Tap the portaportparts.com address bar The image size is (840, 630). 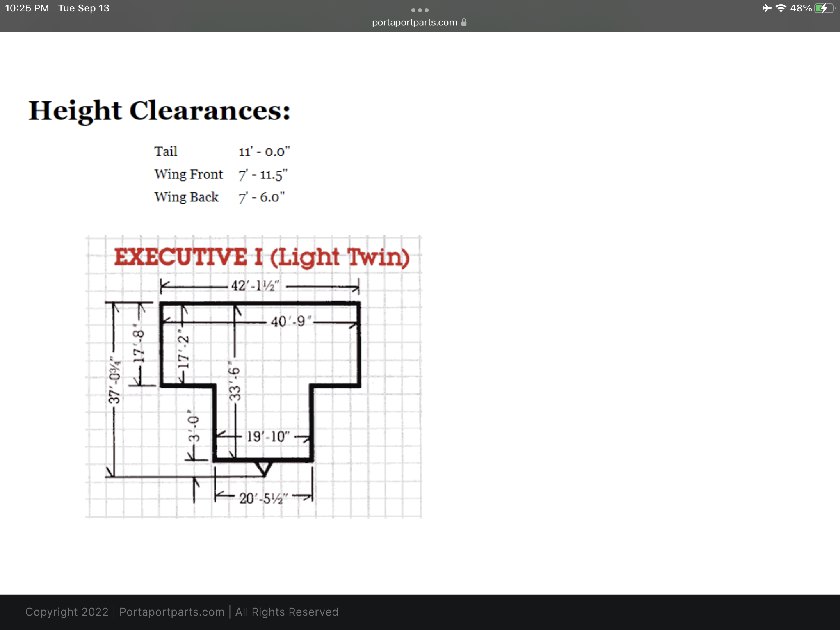(x=419, y=22)
